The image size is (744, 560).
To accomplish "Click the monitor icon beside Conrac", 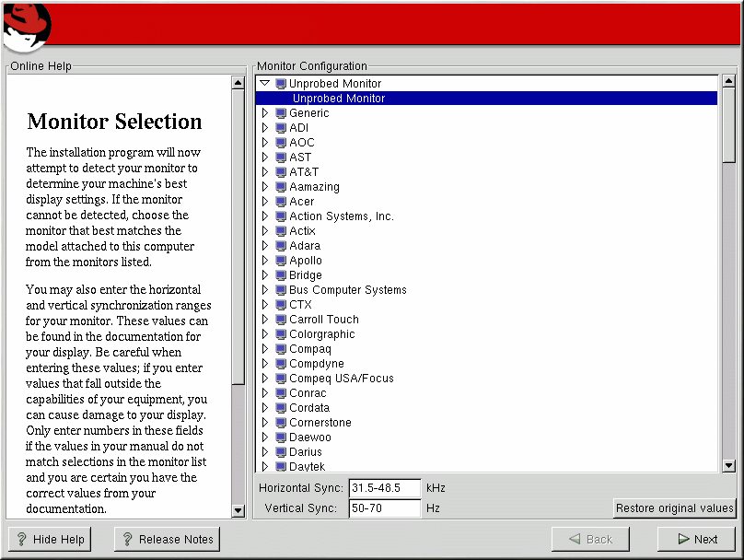I will [281, 393].
